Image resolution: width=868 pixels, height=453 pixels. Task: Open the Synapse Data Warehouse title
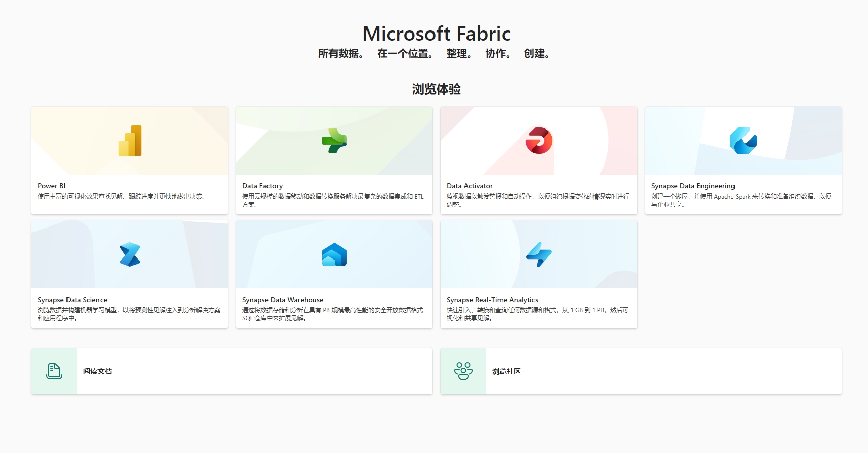[283, 300]
